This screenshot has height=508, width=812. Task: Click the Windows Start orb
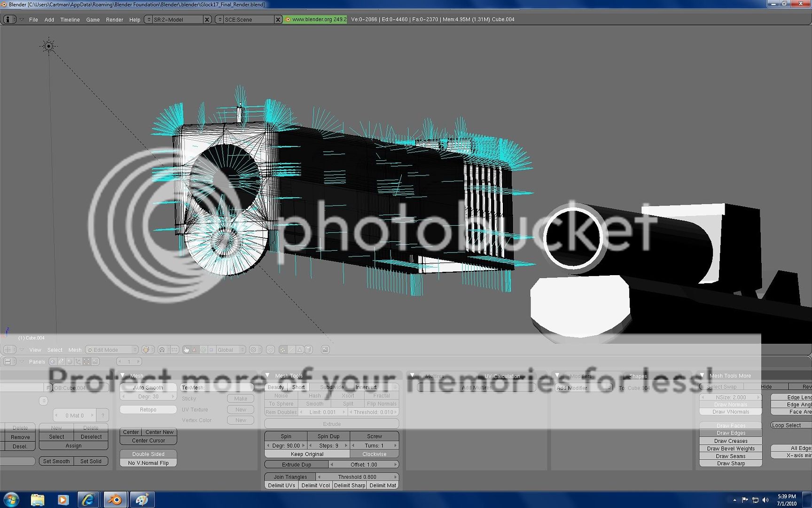[11, 500]
